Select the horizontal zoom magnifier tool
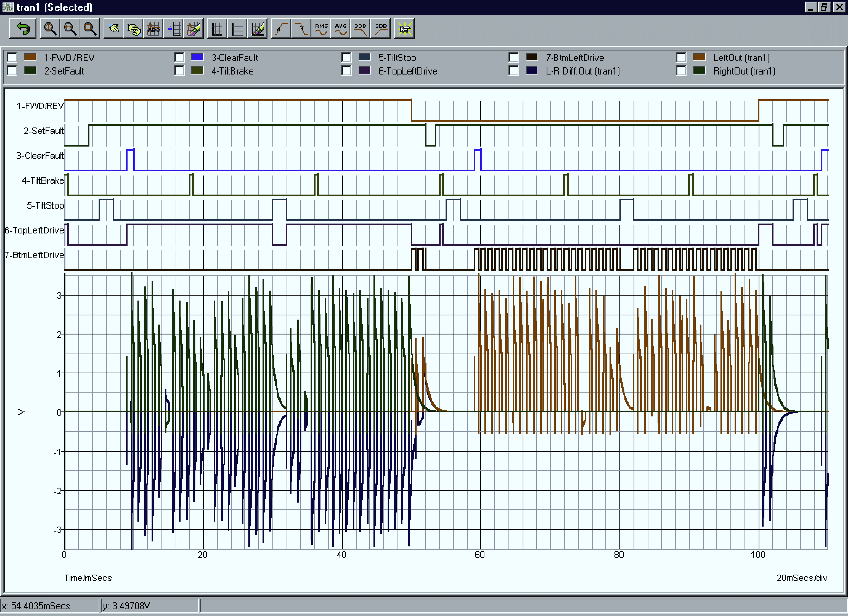The height and width of the screenshot is (616, 848). tap(70, 29)
